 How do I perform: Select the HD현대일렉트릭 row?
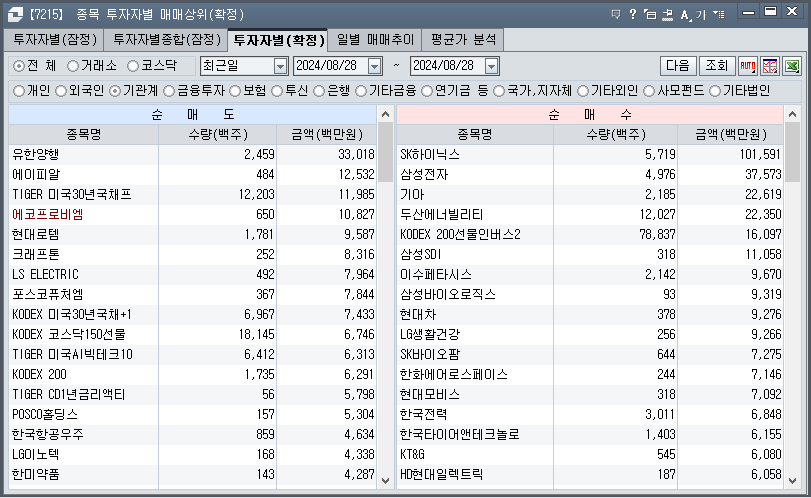590,475
